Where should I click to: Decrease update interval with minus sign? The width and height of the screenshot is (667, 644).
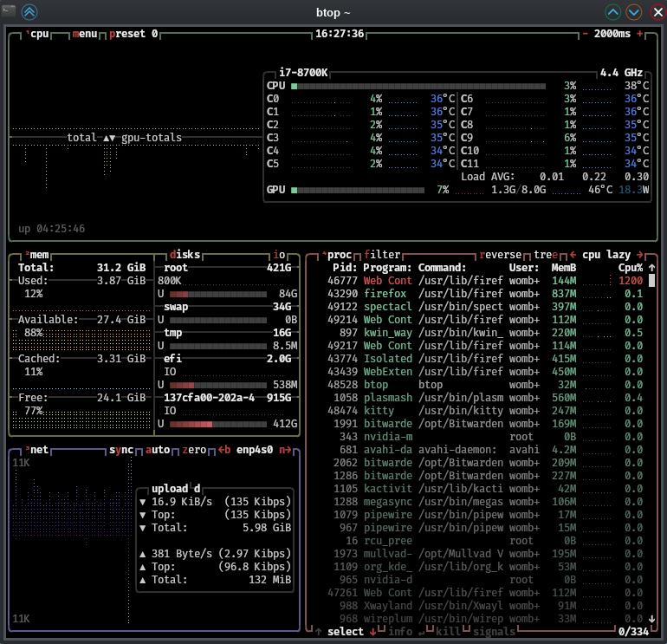pyautogui.click(x=586, y=34)
